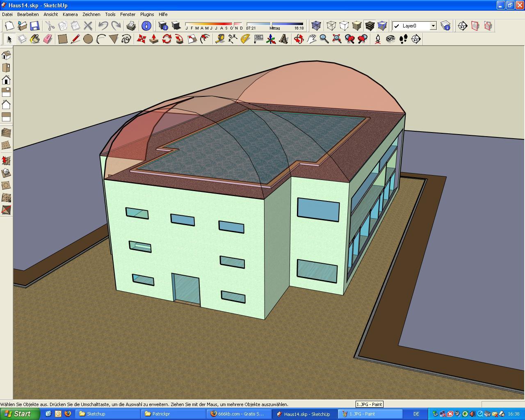Select Sandbox Drape tool
This screenshot has height=420, width=525.
tap(6, 185)
